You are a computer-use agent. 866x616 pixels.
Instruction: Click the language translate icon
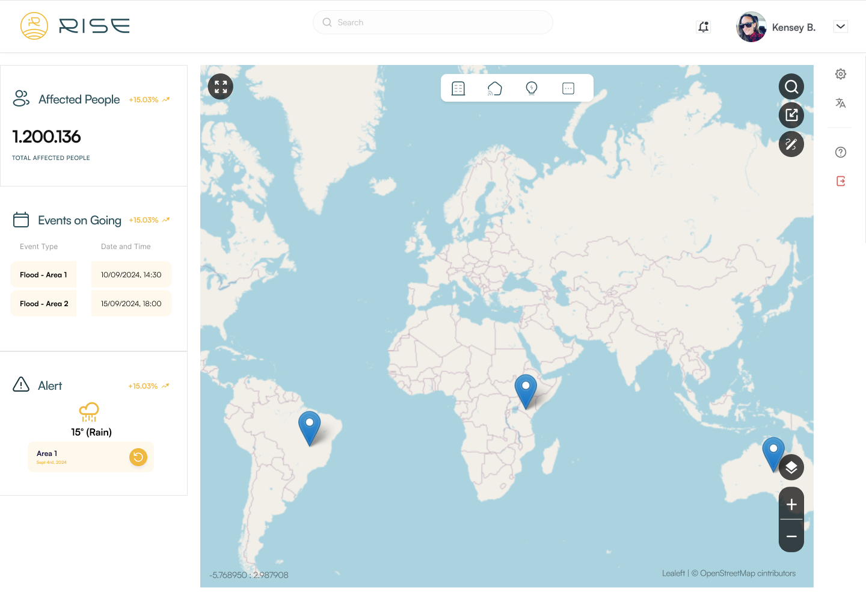click(841, 103)
